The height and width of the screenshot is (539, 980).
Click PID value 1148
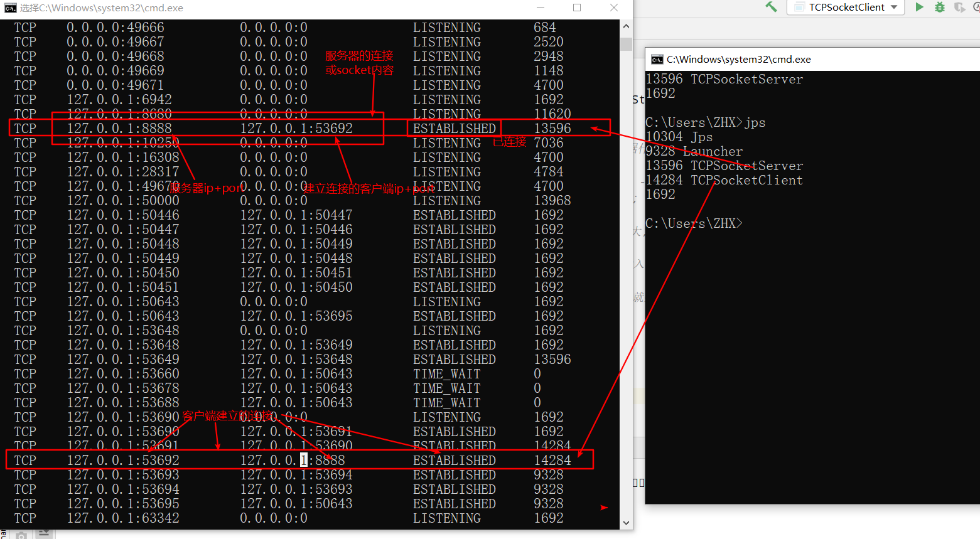click(x=549, y=71)
